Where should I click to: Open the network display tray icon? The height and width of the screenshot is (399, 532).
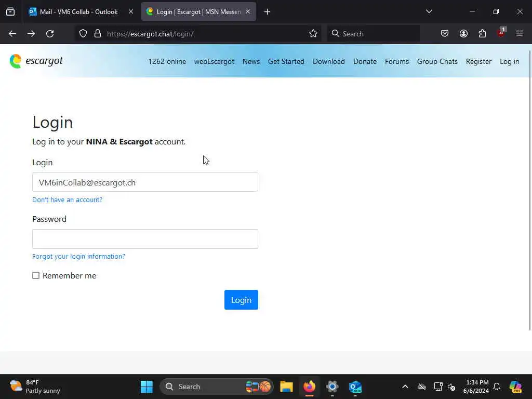[x=438, y=387]
